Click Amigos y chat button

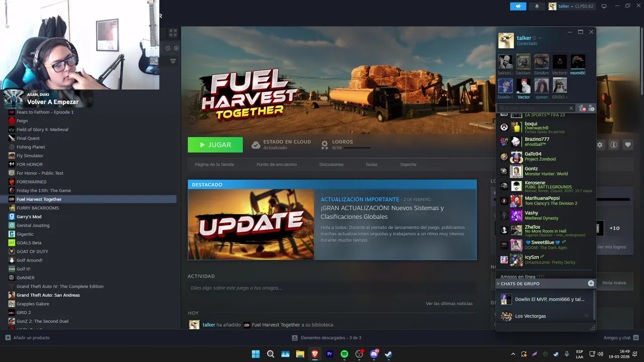click(621, 338)
